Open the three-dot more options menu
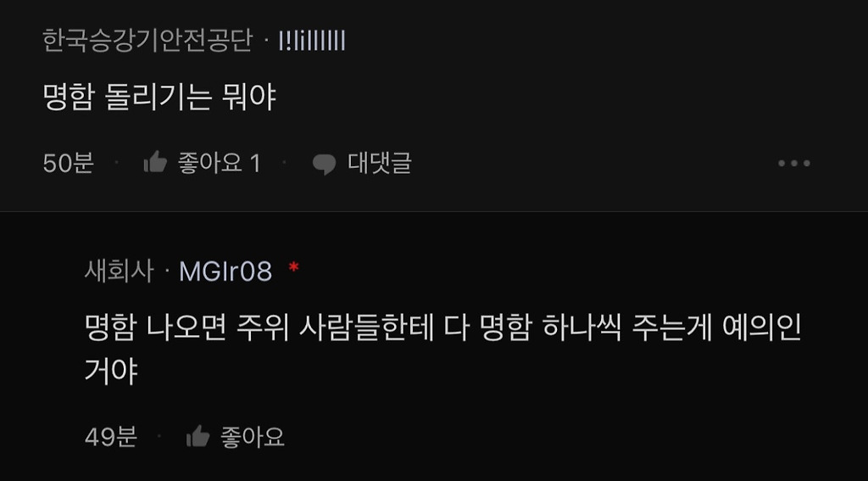This screenshot has height=481, width=868. pyautogui.click(x=793, y=163)
